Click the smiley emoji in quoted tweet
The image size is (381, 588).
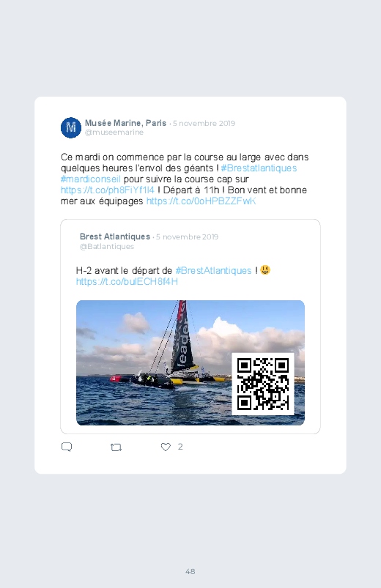[265, 270]
